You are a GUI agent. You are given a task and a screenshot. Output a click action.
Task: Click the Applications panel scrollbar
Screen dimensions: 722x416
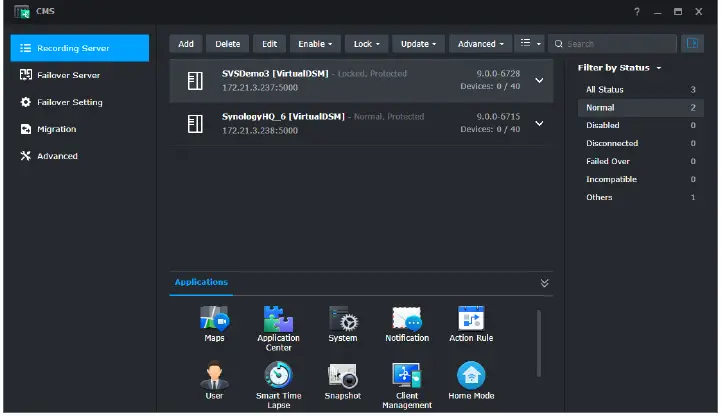pyautogui.click(x=538, y=344)
